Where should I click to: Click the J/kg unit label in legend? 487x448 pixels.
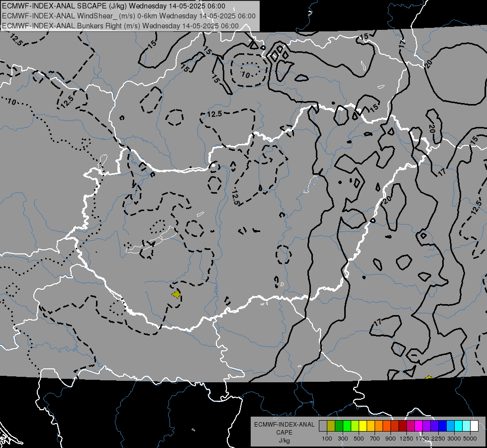(284, 441)
